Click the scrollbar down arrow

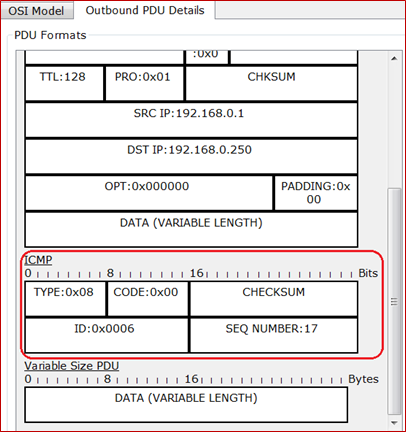394,422
